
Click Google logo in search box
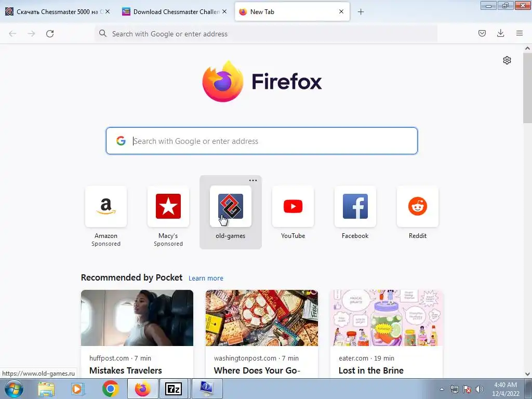pyautogui.click(x=121, y=141)
